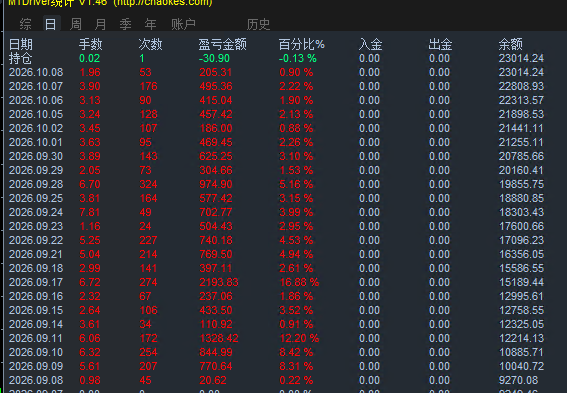Screen dimensions: 567x393
Task: Click the 0.98 lot size value
Action: [x=90, y=380]
